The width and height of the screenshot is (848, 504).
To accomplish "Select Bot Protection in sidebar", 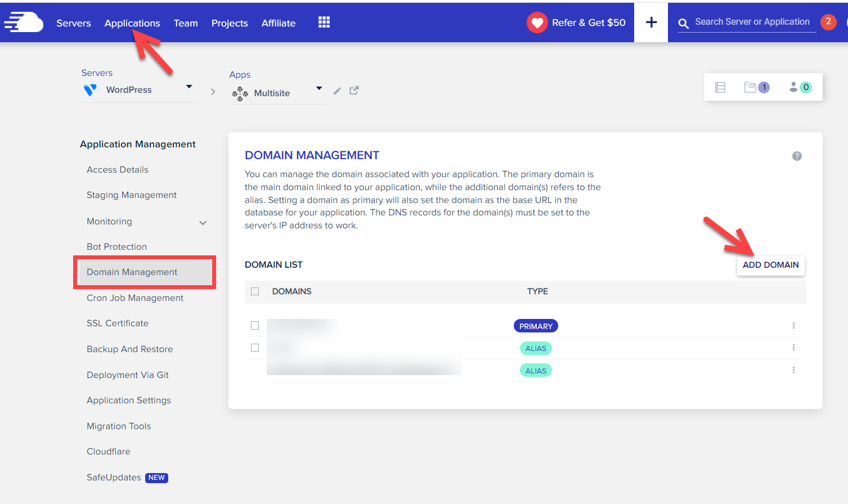I will pyautogui.click(x=116, y=247).
